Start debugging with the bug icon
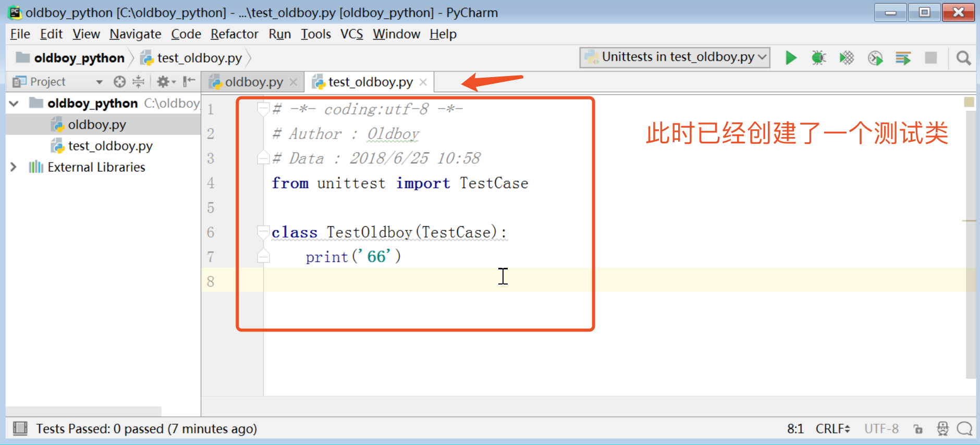The height and width of the screenshot is (445, 980). click(819, 58)
